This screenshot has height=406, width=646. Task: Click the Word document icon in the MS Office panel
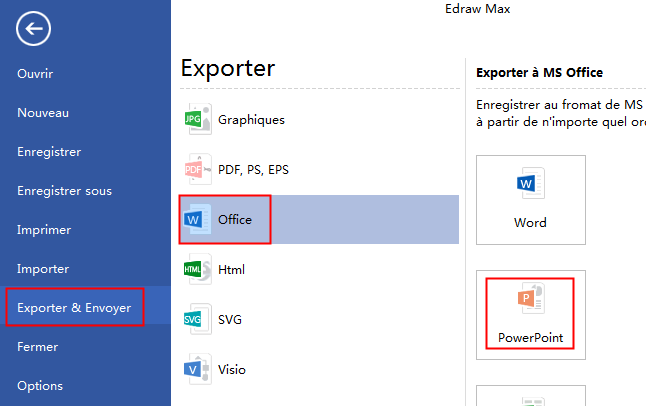click(x=531, y=183)
